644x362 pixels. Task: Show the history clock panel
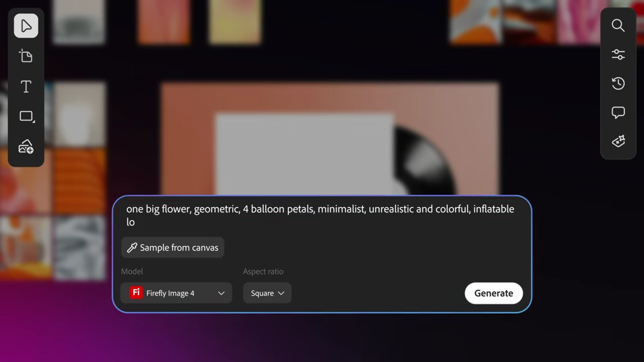(618, 83)
